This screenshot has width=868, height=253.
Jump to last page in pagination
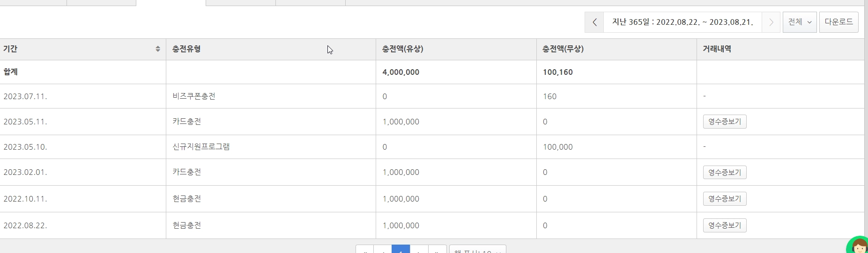coord(437,249)
